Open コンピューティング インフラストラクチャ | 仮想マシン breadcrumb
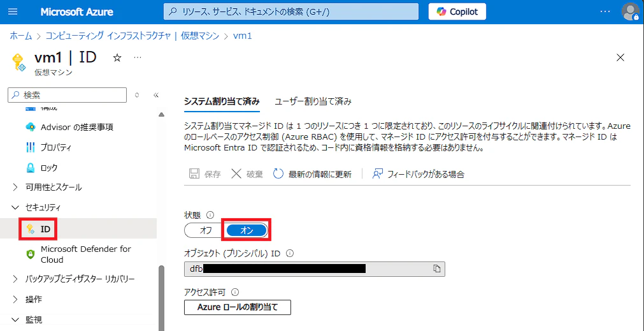This screenshot has height=331, width=644. [132, 36]
